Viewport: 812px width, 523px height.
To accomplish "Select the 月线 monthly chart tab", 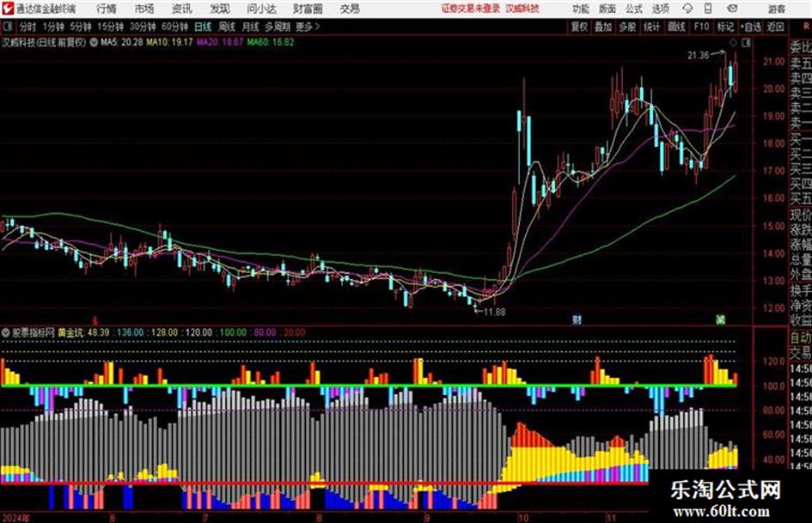I will pyautogui.click(x=251, y=27).
